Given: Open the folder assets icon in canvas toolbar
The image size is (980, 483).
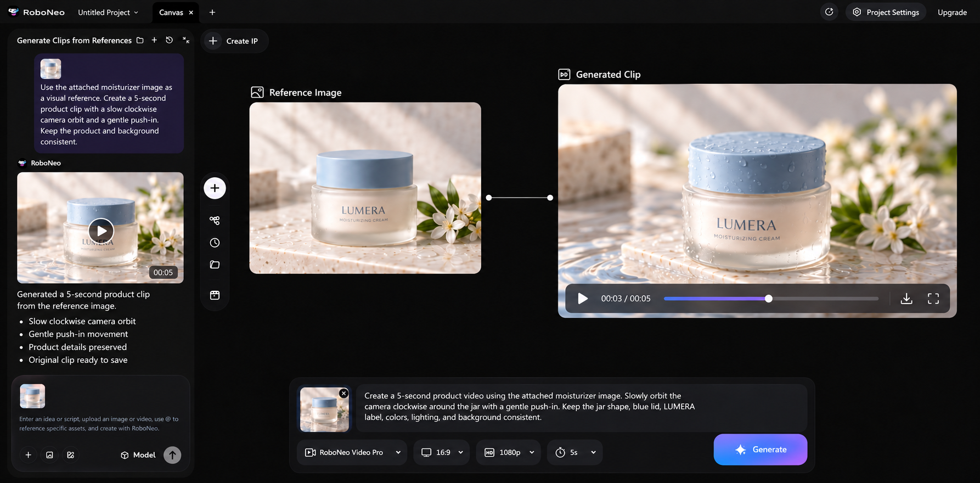Looking at the screenshot, I should 215,265.
